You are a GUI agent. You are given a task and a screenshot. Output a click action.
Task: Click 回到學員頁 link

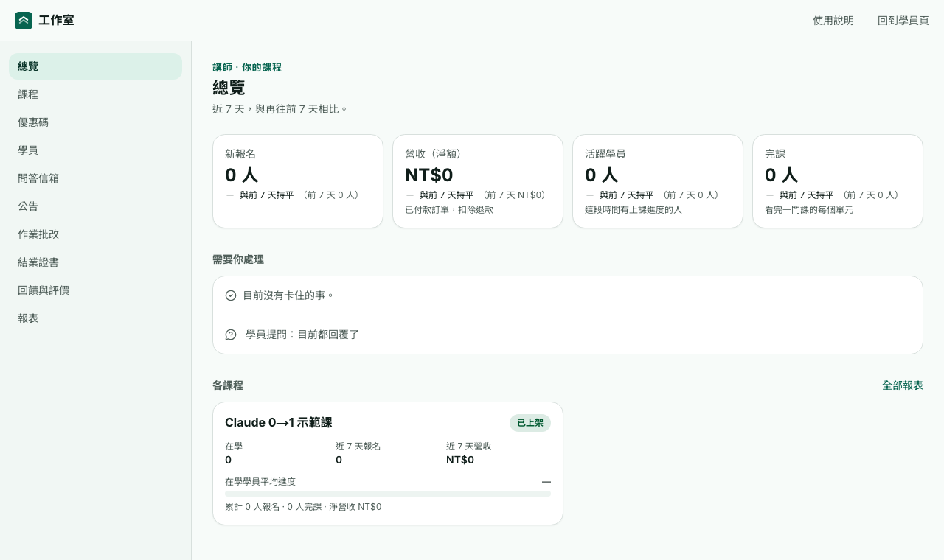(903, 21)
